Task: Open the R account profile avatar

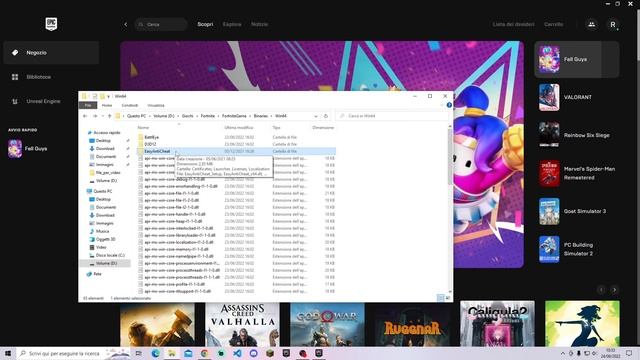Action: point(613,24)
